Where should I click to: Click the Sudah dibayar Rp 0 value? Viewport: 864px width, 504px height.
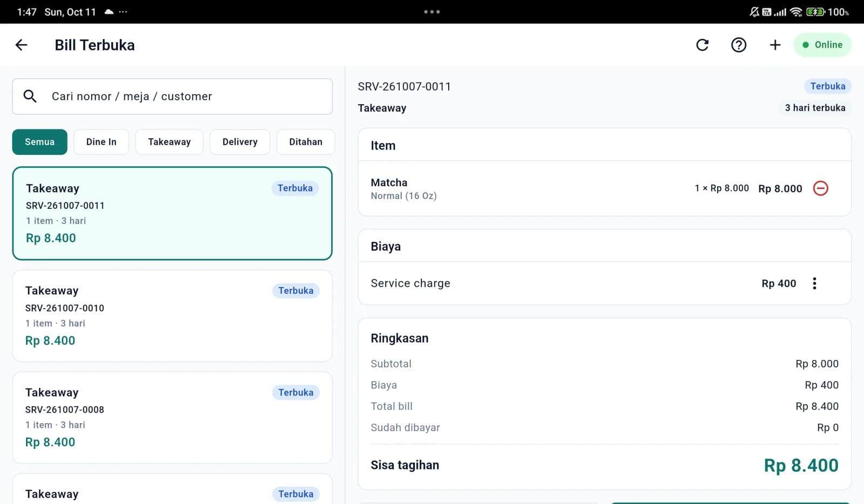(828, 427)
